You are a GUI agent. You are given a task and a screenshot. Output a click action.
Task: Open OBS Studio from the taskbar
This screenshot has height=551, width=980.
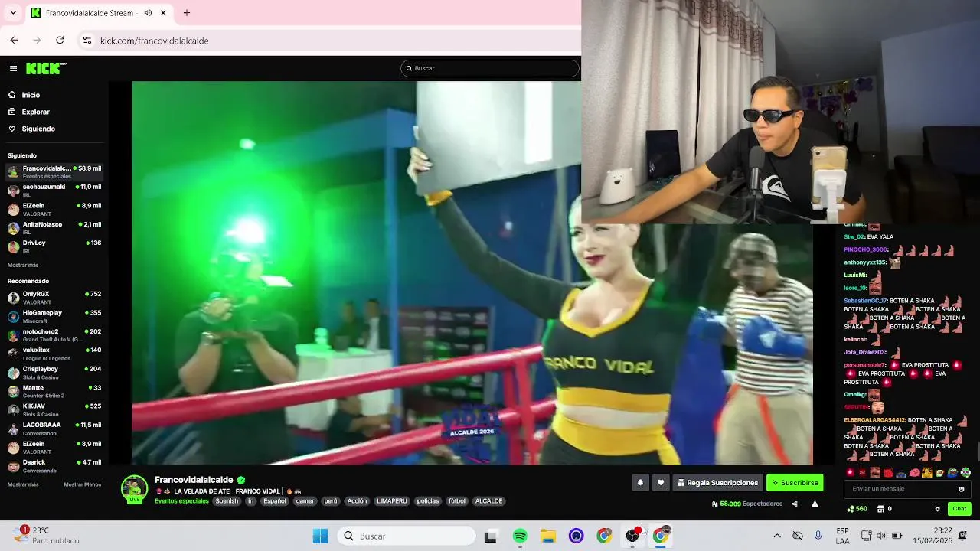(633, 536)
